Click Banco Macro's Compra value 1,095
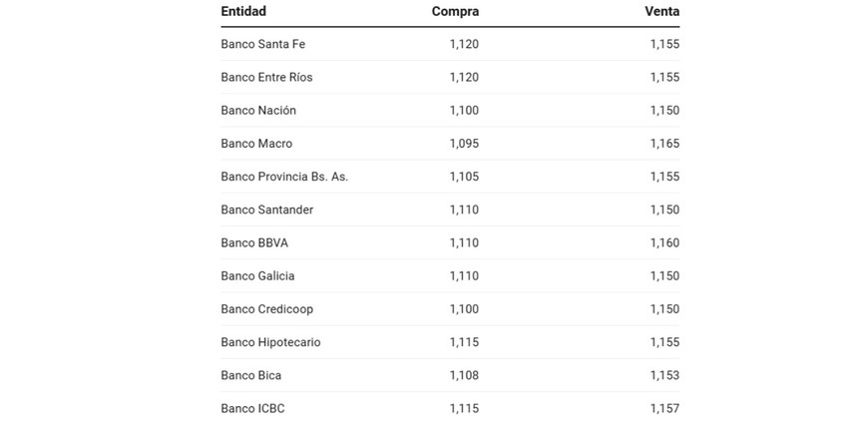This screenshot has width=868, height=437. tap(464, 144)
